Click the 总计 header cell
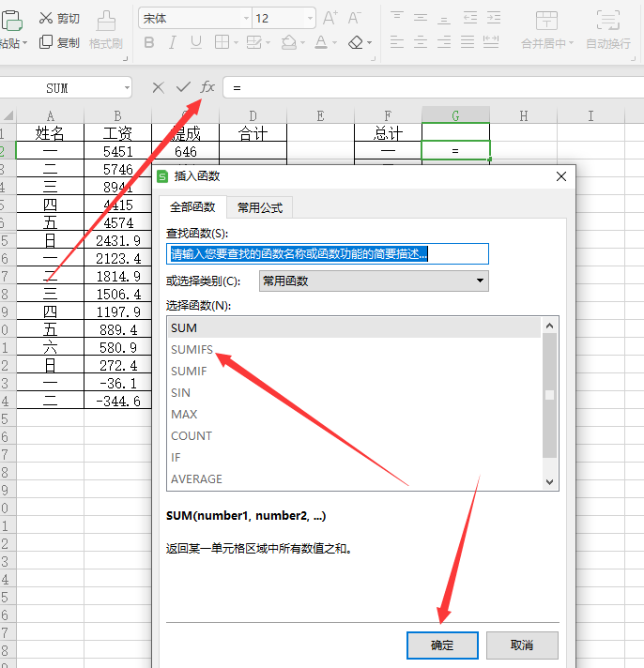 388,133
